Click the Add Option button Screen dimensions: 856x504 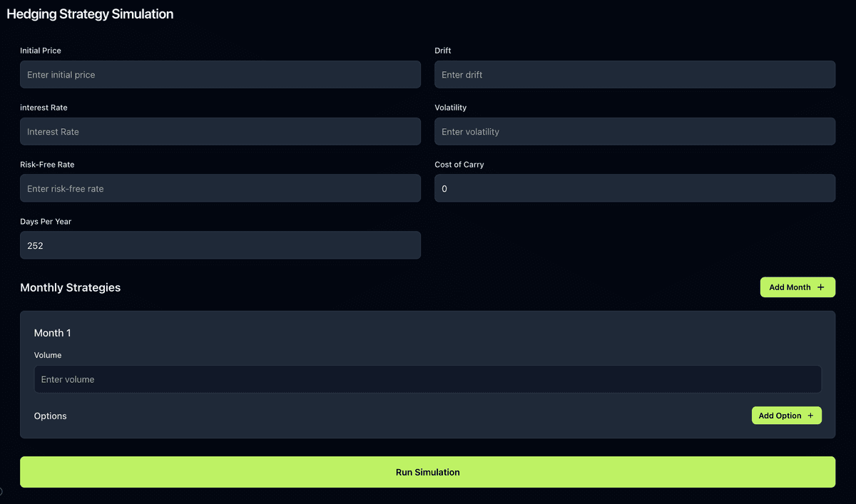(787, 415)
